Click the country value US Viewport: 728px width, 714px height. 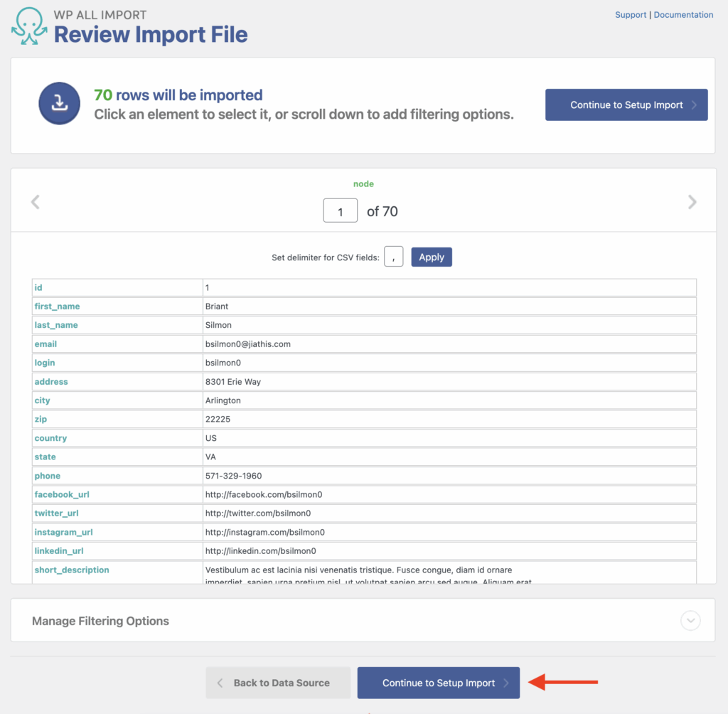[210, 438]
